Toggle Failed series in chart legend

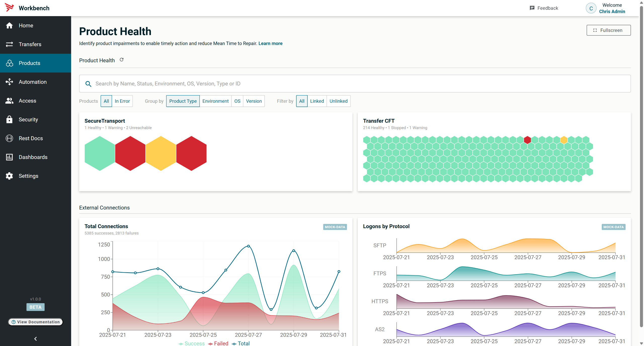218,343
